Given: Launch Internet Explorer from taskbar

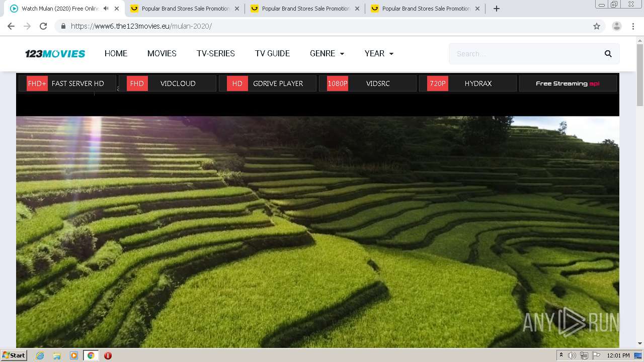Looking at the screenshot, I should [40, 355].
